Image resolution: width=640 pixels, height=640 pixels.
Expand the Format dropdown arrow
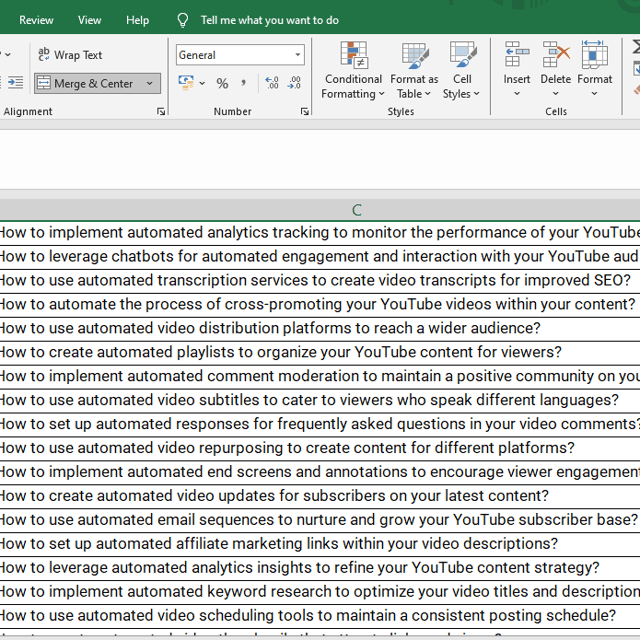(594, 93)
